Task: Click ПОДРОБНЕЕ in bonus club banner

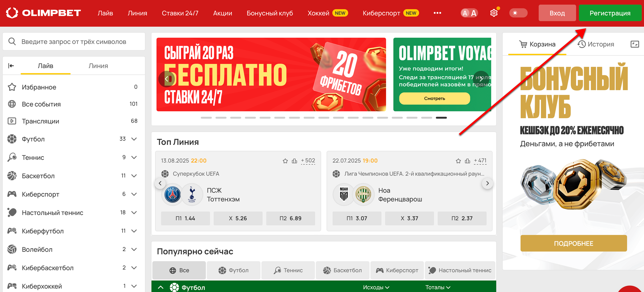Action: click(573, 243)
